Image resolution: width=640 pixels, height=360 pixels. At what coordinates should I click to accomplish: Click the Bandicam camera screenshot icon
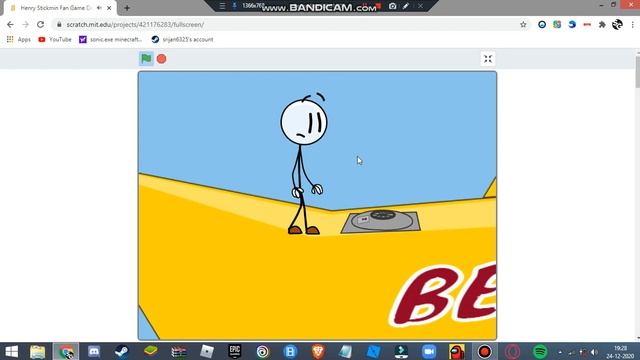pyautogui.click(x=392, y=6)
